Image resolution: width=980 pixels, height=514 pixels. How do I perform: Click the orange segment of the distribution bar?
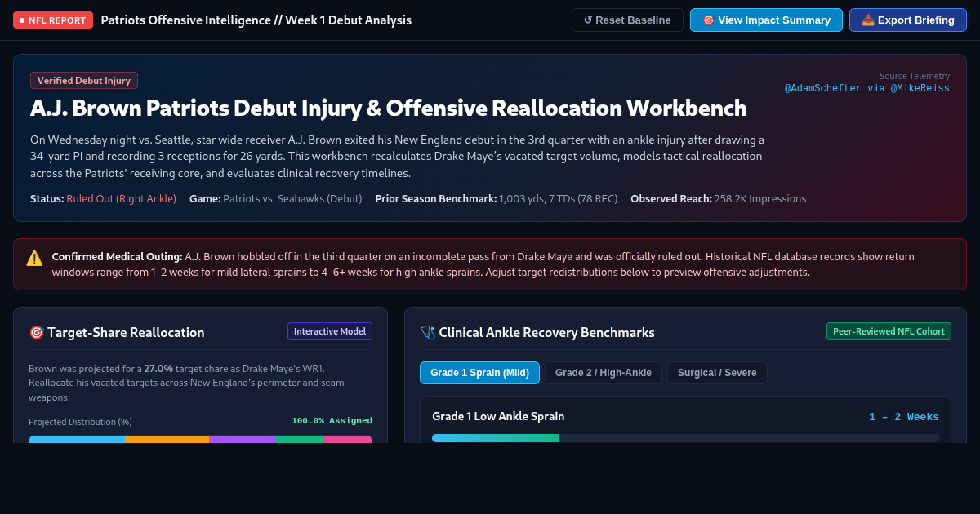click(167, 439)
